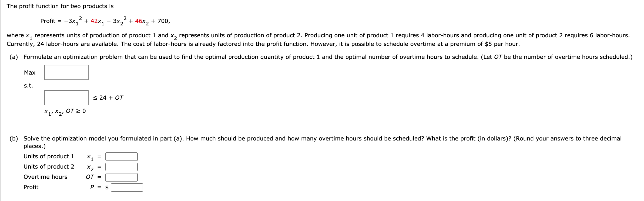Screen dimensions: 644x201
Task: Click the Overtime hours label
Action: coord(45,177)
